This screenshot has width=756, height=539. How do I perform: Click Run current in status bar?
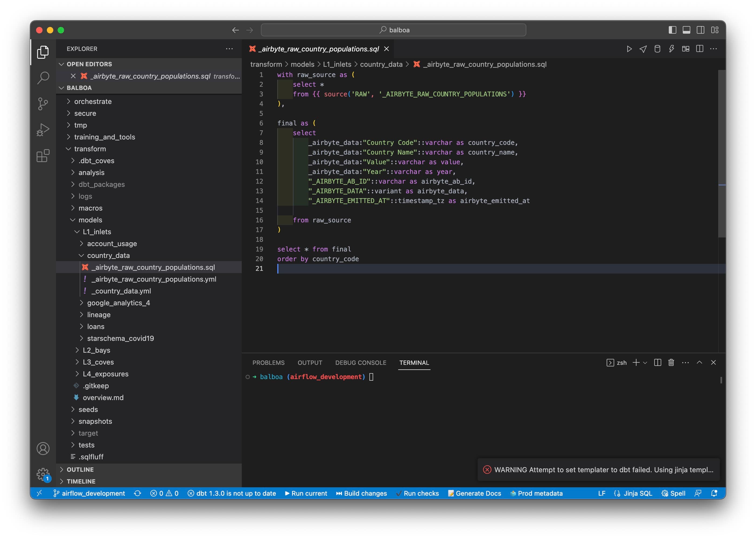(306, 493)
